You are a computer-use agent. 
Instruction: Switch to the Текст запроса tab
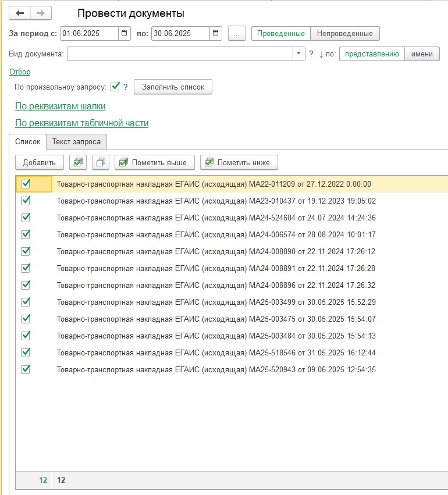76,142
